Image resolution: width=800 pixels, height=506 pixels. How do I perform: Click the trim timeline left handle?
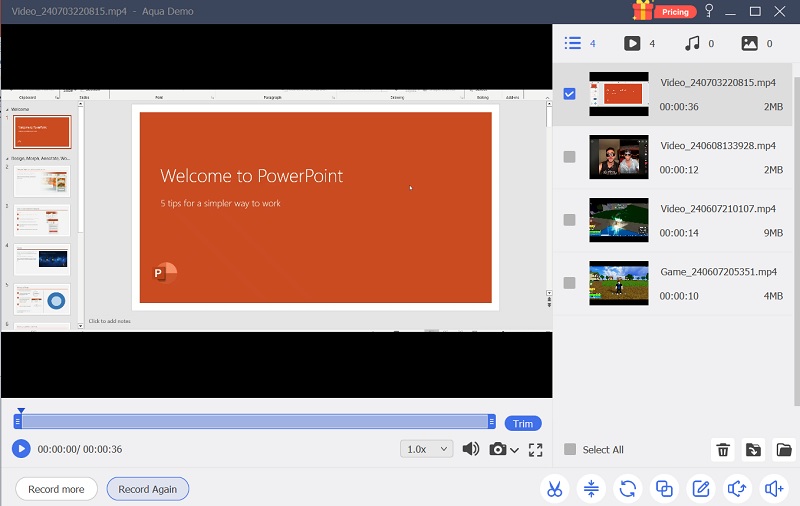click(18, 421)
